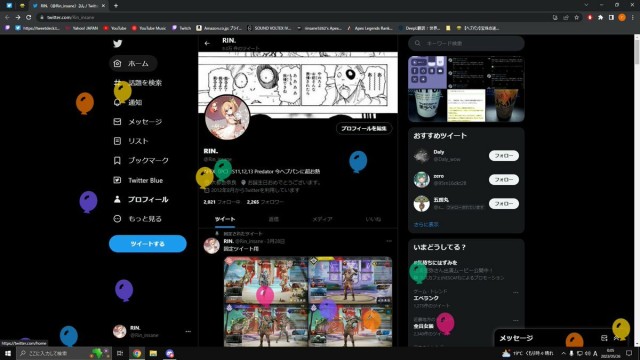
Task: Open ブックマーク bookmarks
Action: pos(141,160)
